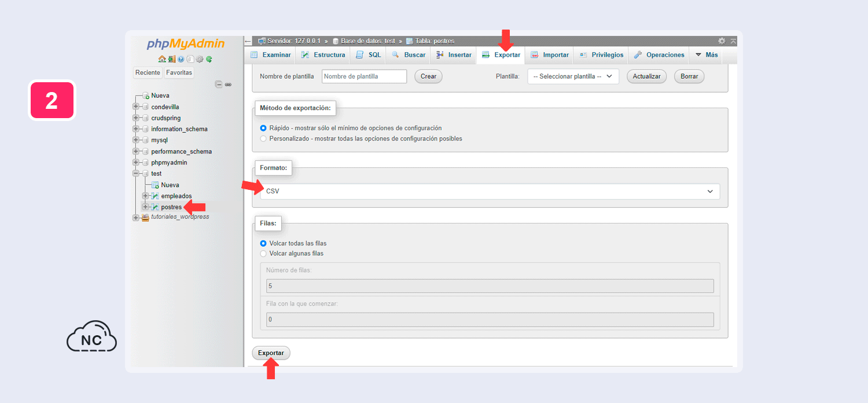Select the 'Rápido' export method radio

tap(263, 128)
